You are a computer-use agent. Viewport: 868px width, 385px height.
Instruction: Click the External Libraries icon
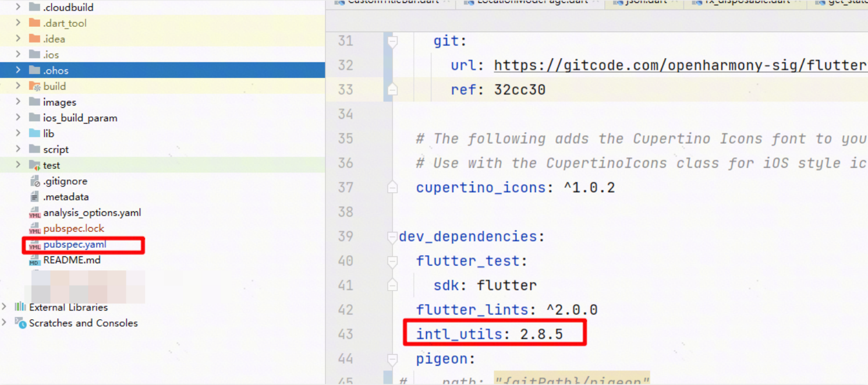[x=20, y=307]
